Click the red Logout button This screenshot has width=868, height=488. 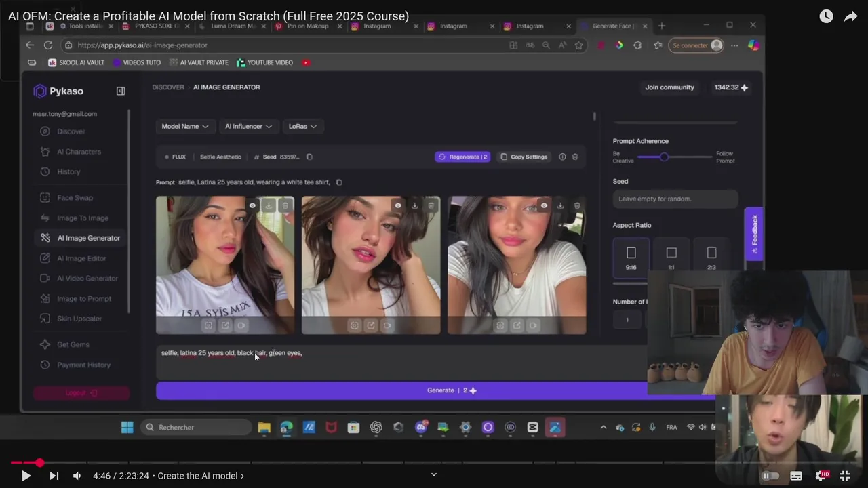click(x=81, y=393)
